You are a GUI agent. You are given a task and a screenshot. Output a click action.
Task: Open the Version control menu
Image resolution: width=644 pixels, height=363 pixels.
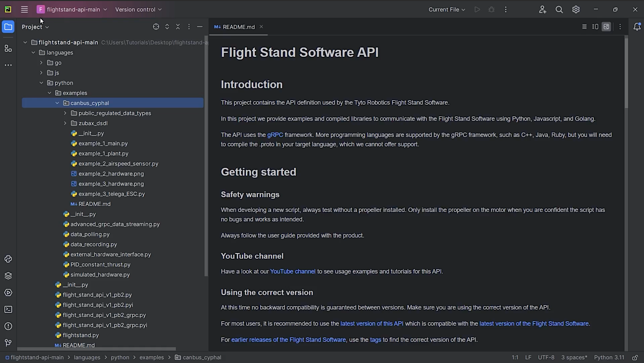138,9
